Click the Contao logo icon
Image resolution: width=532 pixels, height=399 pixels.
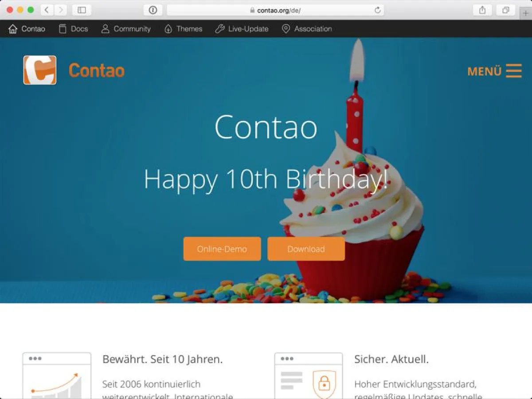point(40,70)
